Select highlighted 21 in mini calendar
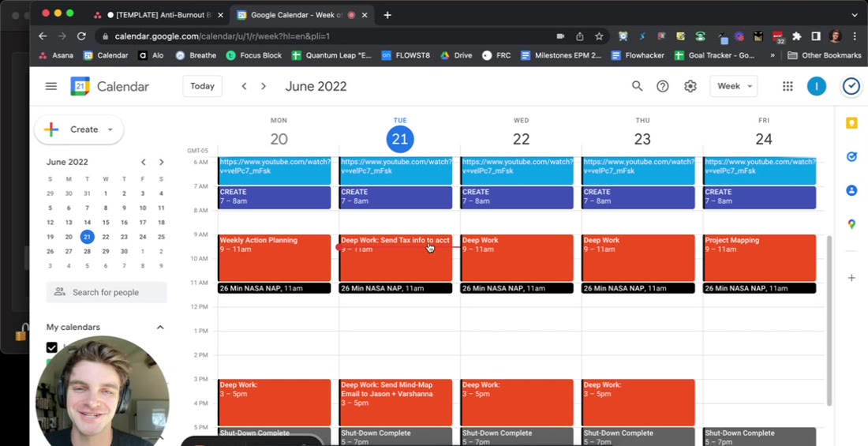Screen dimensions: 868x446 87,237
